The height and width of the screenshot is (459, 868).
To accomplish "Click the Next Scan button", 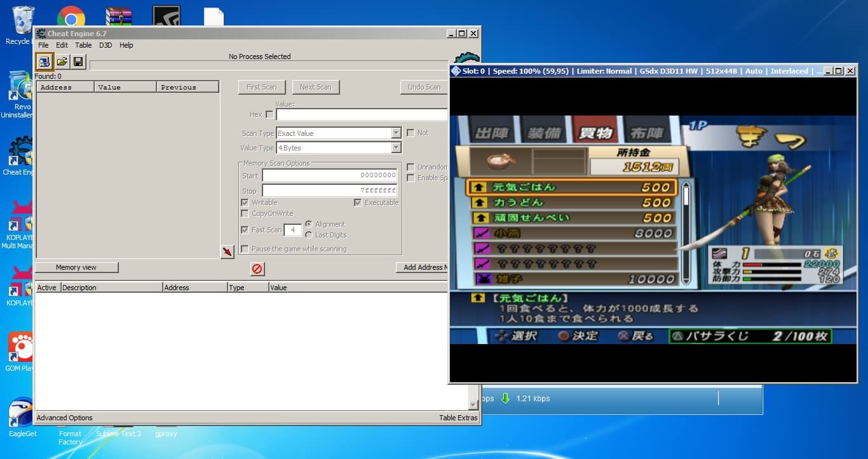I will pos(316,87).
